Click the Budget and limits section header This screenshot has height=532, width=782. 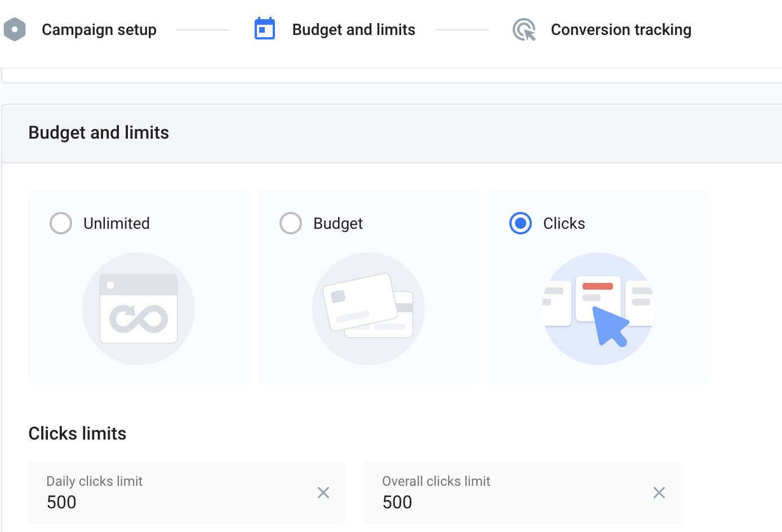(x=99, y=132)
